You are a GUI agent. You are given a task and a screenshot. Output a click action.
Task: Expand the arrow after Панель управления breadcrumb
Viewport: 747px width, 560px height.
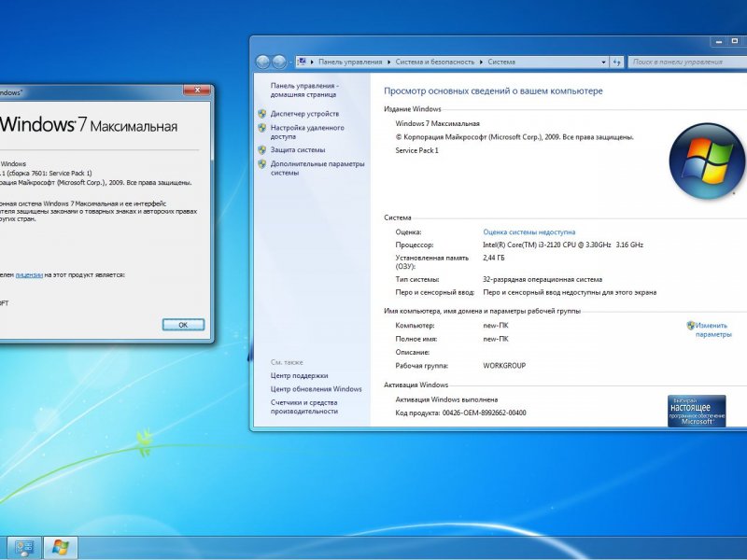tap(388, 62)
